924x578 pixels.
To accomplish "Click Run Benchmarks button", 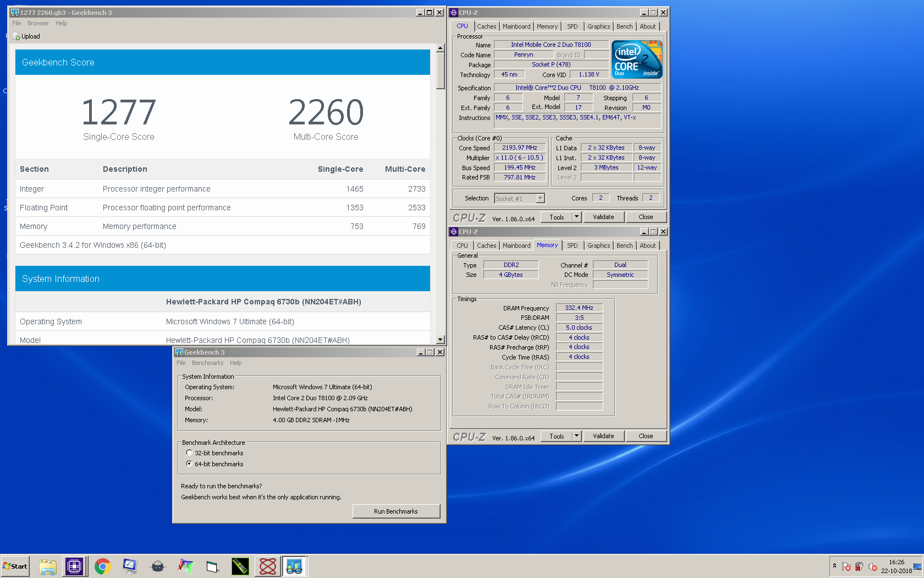I will [396, 511].
